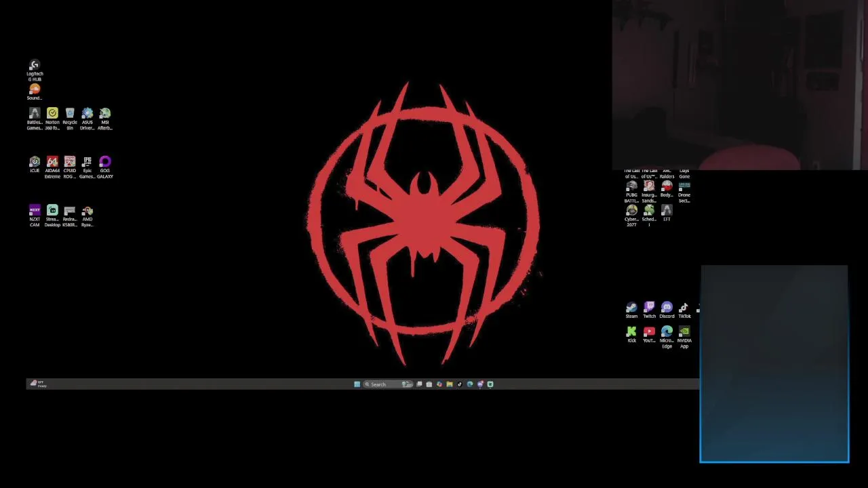868x488 pixels.
Task: Open the Streamlabs Desktop shortcut
Action: [52, 216]
